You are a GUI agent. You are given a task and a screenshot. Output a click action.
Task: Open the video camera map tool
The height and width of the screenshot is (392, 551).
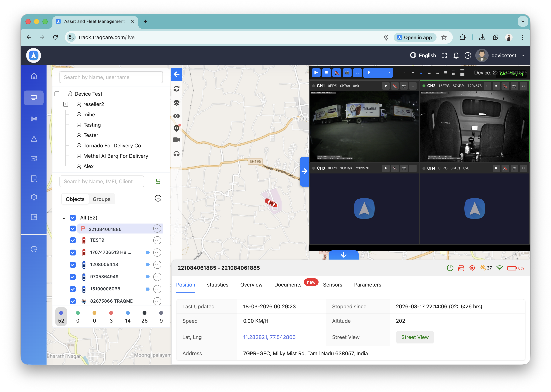point(177,139)
